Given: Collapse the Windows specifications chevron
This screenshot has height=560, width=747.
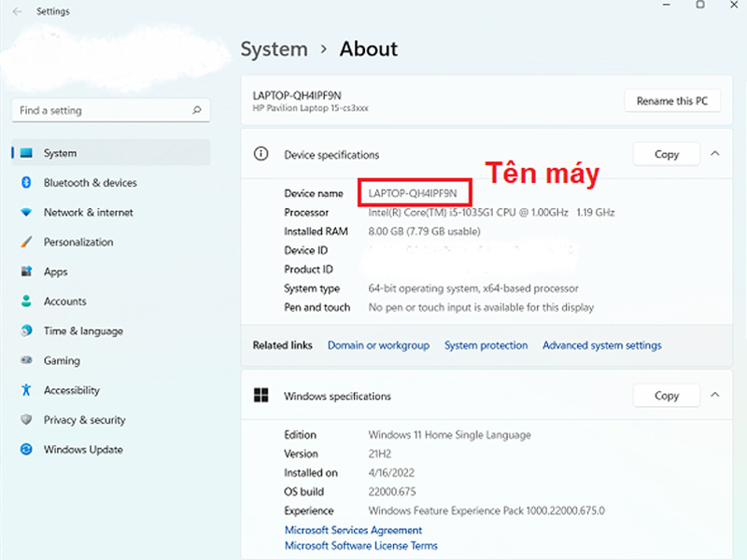Looking at the screenshot, I should (x=715, y=396).
